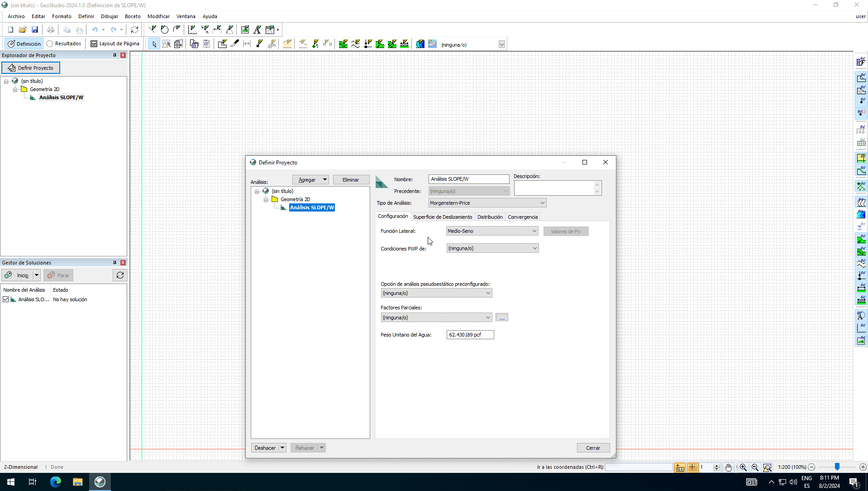The height and width of the screenshot is (491, 868).
Task: Switch to Resultados view
Action: pyautogui.click(x=63, y=44)
